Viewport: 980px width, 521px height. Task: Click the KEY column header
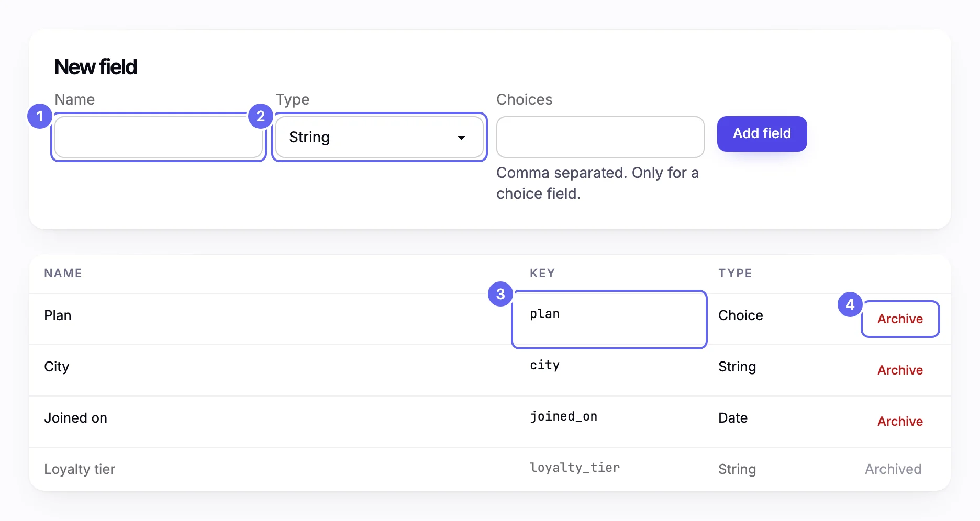pyautogui.click(x=542, y=273)
